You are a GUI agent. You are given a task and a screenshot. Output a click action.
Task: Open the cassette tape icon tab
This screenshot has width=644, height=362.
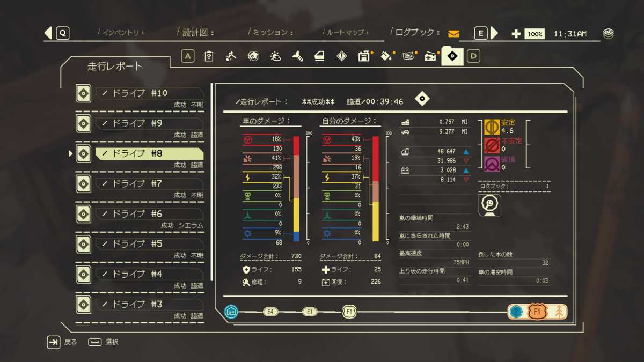[x=408, y=56]
